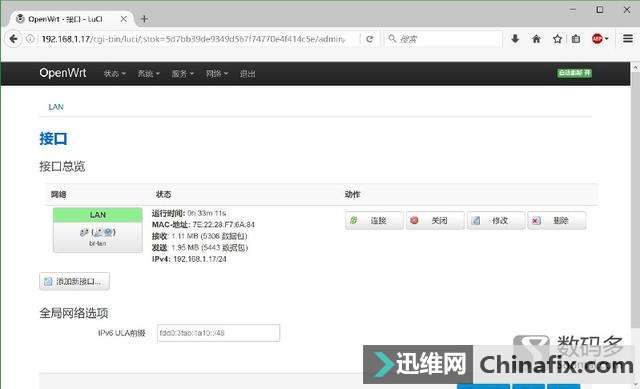Open the adblock icon dropdown arrow
Screen dimensions: 640x389
(606, 39)
